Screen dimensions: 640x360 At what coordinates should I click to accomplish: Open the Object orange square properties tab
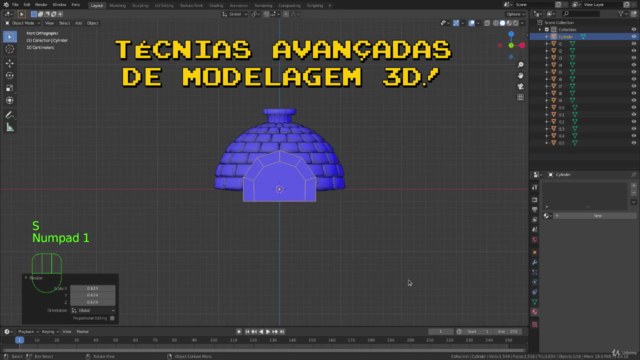coord(535,252)
